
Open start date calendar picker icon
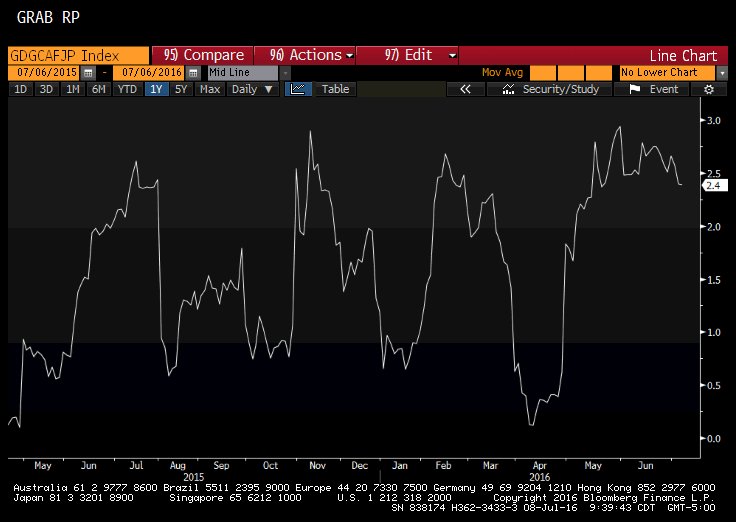pyautogui.click(x=88, y=73)
